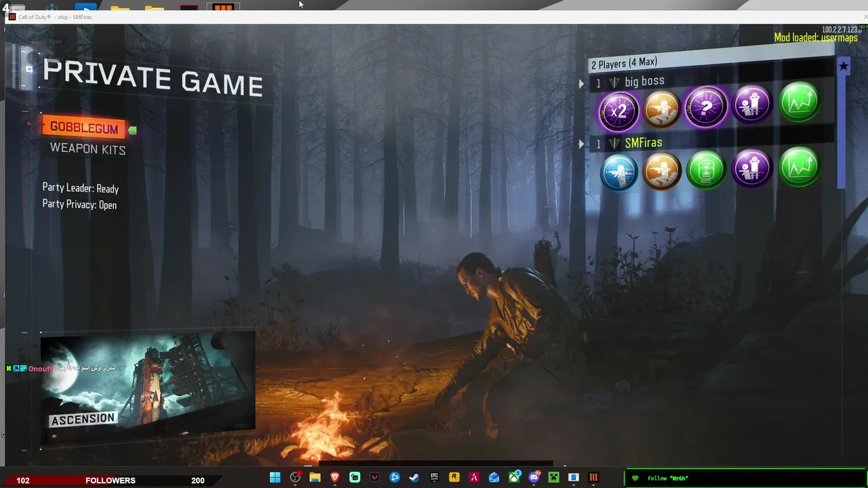Open the Black Ops III taskbar icon
This screenshot has width=868, height=488.
click(593, 478)
